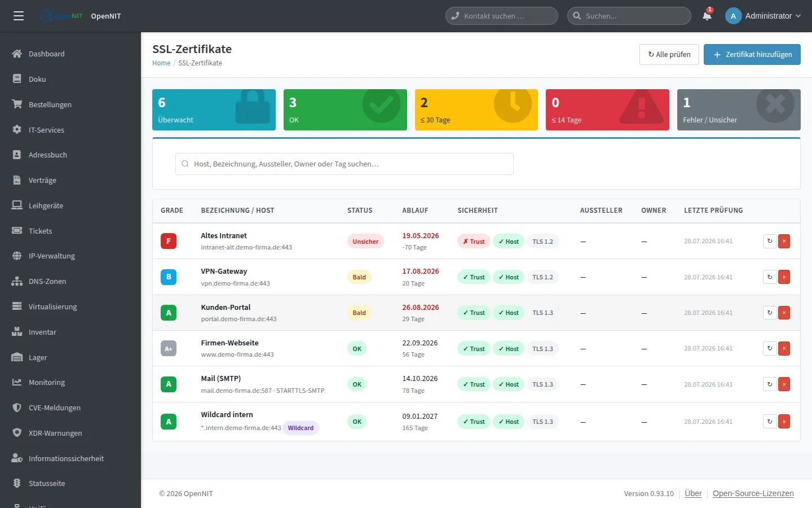The width and height of the screenshot is (812, 508).
Task: Open the Administrator user dropdown
Action: [x=763, y=16]
